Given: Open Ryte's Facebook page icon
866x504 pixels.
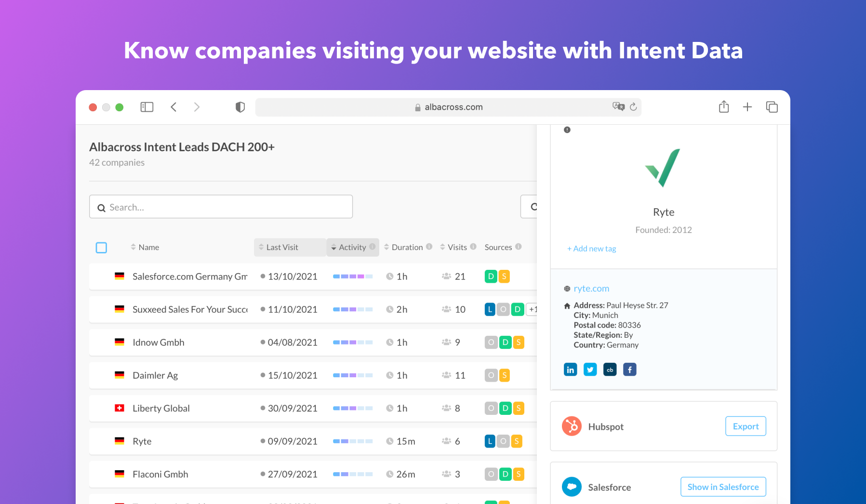Looking at the screenshot, I should coord(629,370).
